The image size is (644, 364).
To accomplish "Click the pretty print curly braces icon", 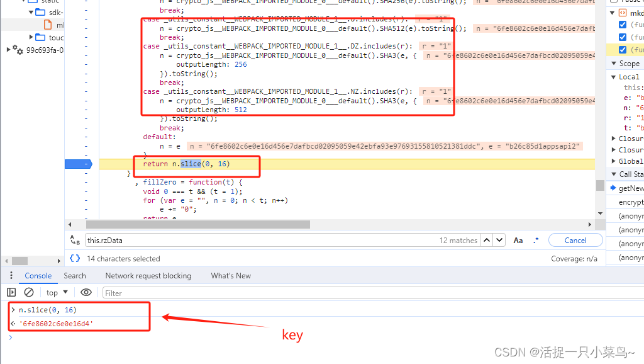I will coord(75,258).
